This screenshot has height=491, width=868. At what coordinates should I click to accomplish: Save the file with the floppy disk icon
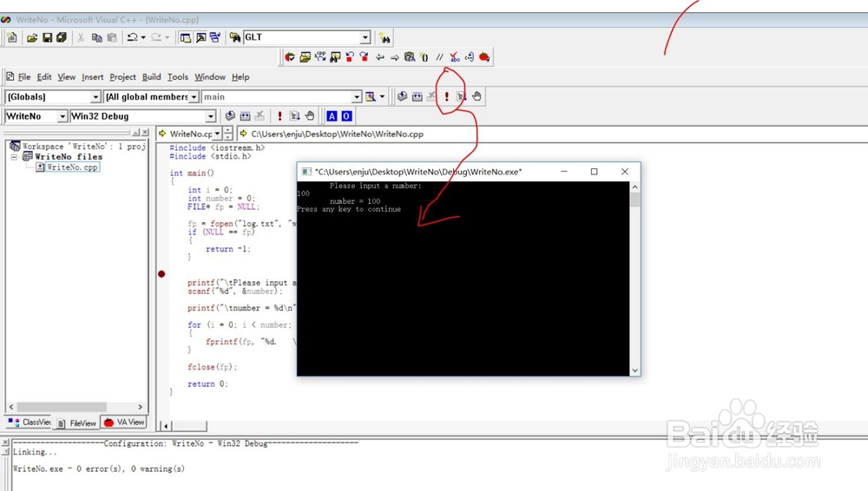[x=47, y=37]
